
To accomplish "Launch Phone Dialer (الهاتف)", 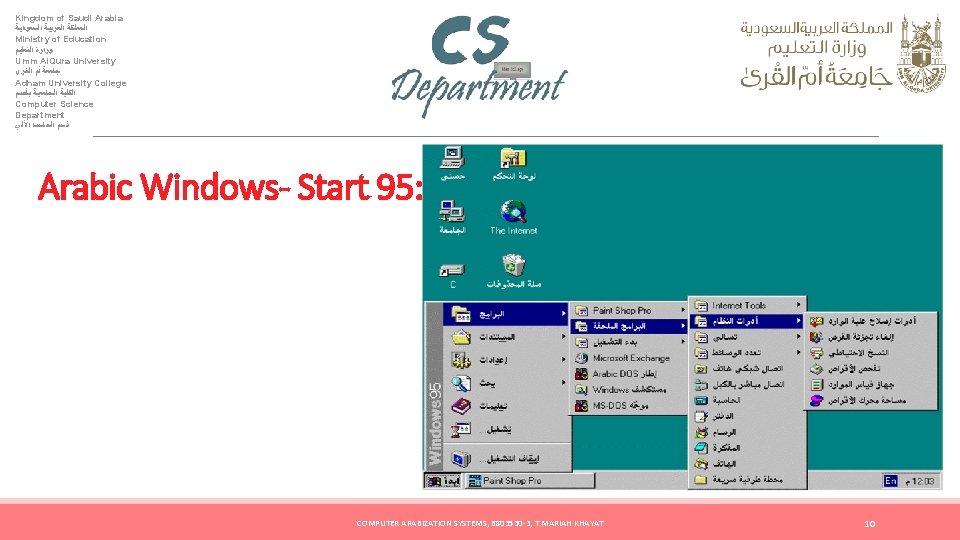I will [748, 464].
